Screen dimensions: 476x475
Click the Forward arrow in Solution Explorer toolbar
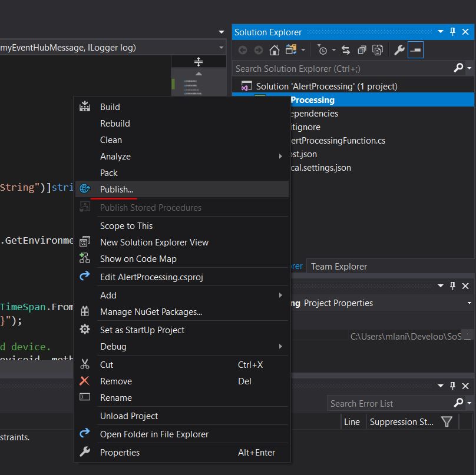(259, 50)
